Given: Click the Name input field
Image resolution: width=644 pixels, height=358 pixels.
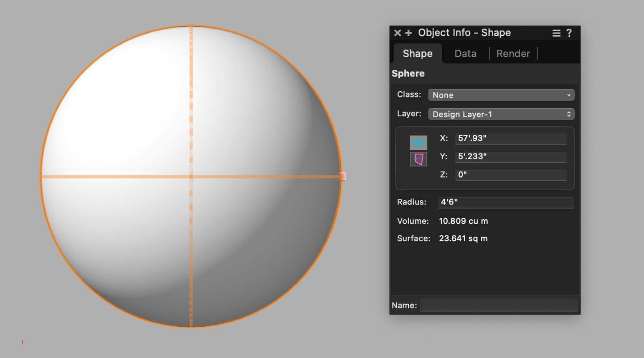Looking at the screenshot, I should (x=499, y=305).
